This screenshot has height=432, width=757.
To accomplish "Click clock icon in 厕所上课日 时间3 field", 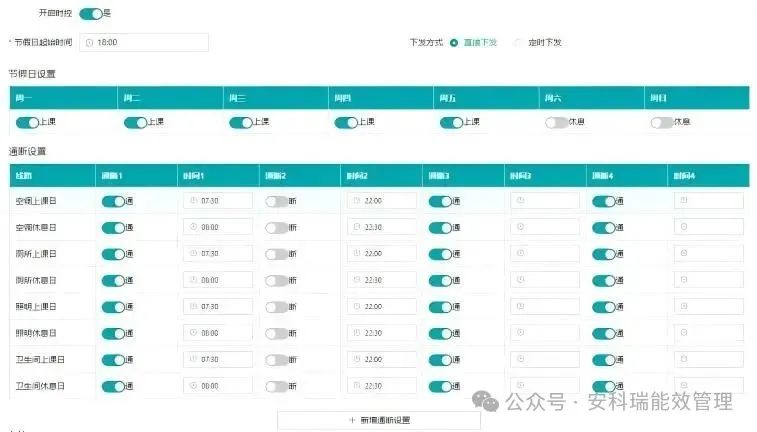I will 520,253.
